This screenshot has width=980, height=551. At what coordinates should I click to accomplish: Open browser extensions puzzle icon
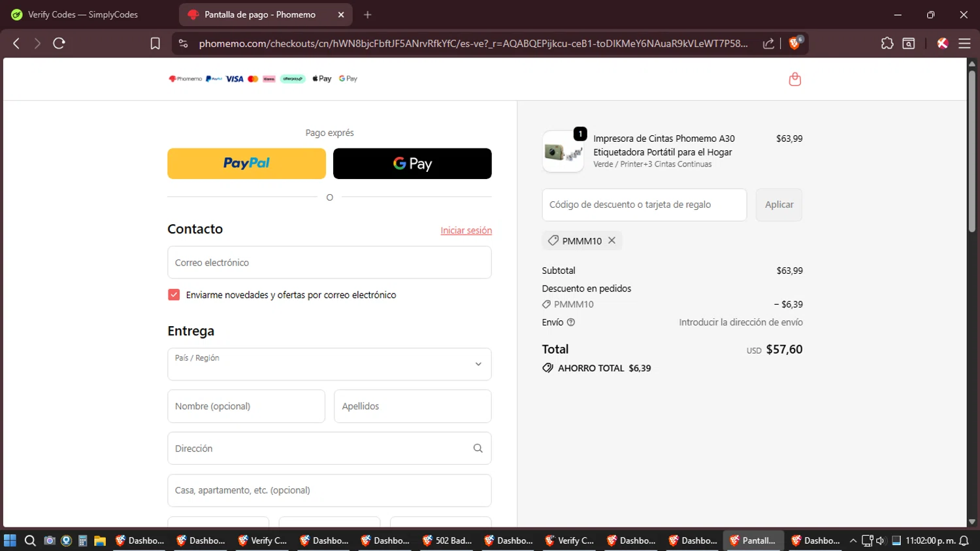887,43
